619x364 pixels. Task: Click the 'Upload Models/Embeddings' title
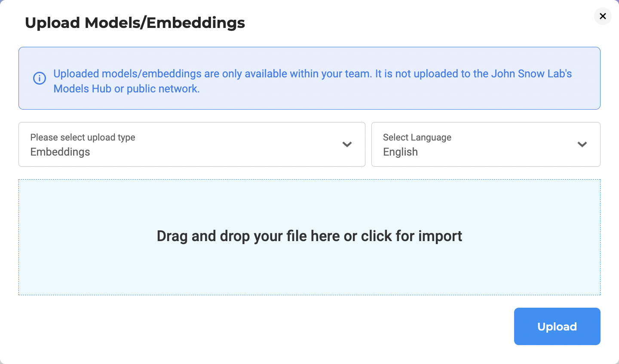pos(135,23)
